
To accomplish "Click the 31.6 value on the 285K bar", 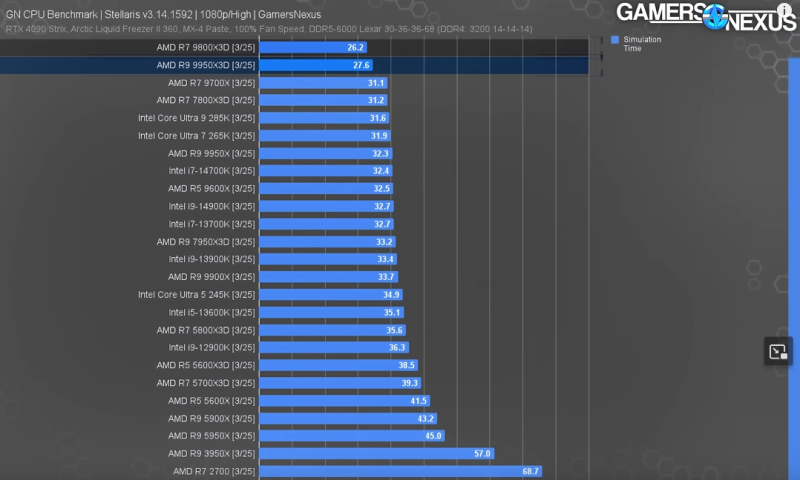I will [378, 118].
